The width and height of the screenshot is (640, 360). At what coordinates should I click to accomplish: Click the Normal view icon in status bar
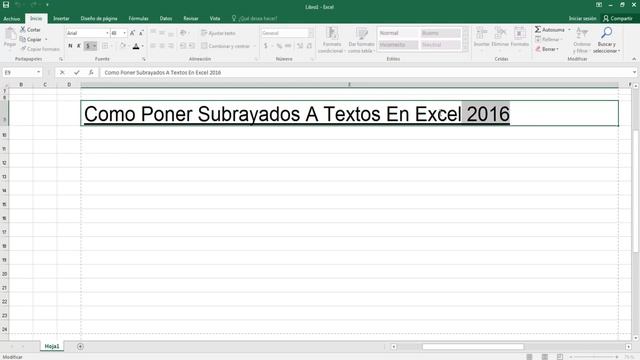pos(529,357)
